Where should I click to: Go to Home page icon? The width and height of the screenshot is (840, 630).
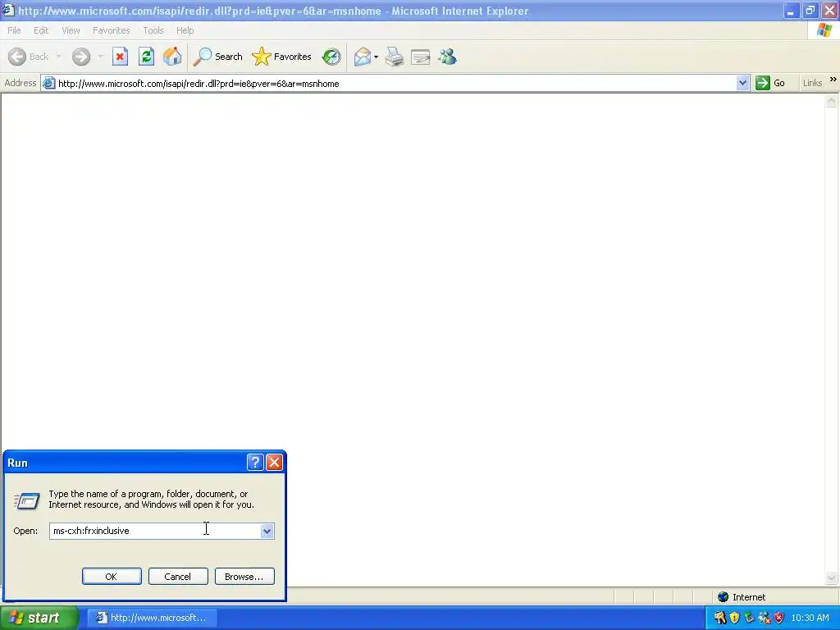coord(172,57)
